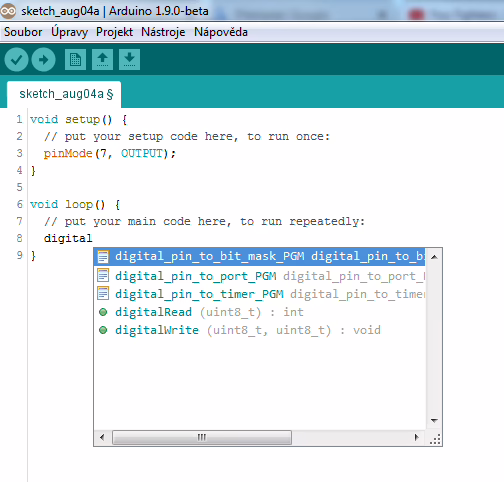504x482 pixels.
Task: Click the green dot beside digitalRead
Action: (x=103, y=312)
